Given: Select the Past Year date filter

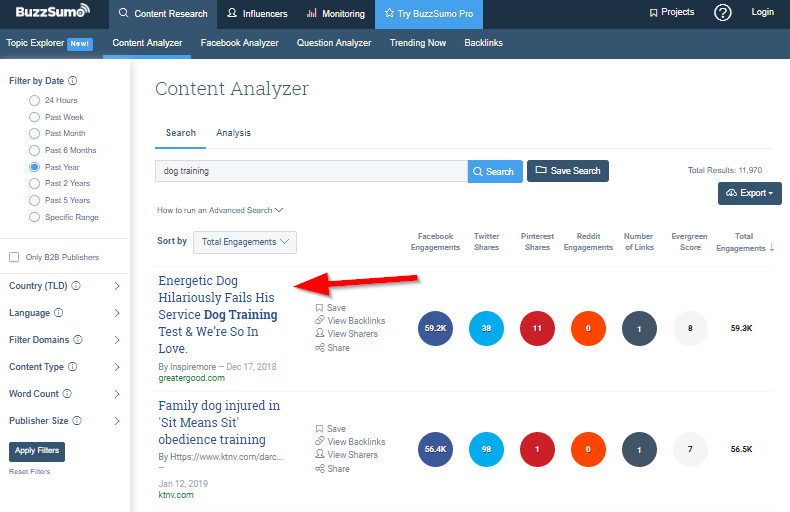Looking at the screenshot, I should coord(34,167).
